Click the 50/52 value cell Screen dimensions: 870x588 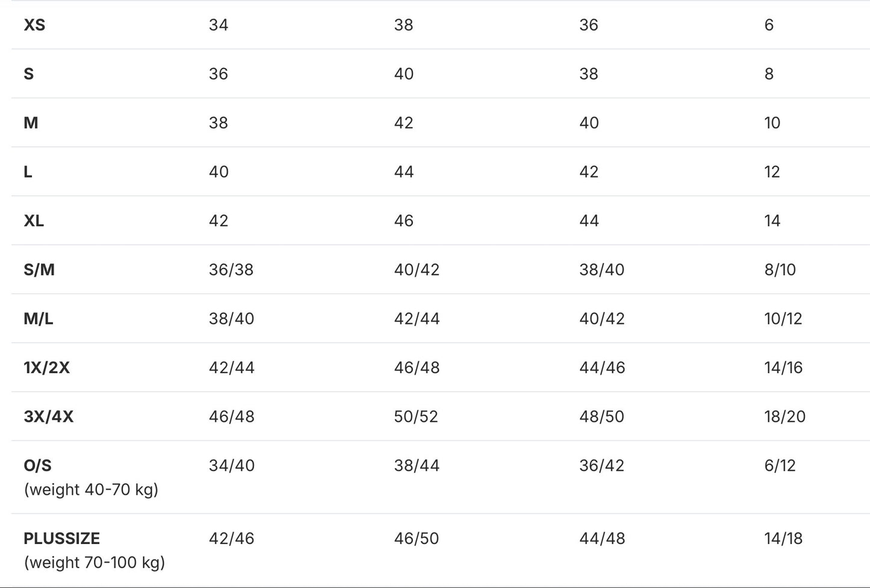(x=416, y=416)
